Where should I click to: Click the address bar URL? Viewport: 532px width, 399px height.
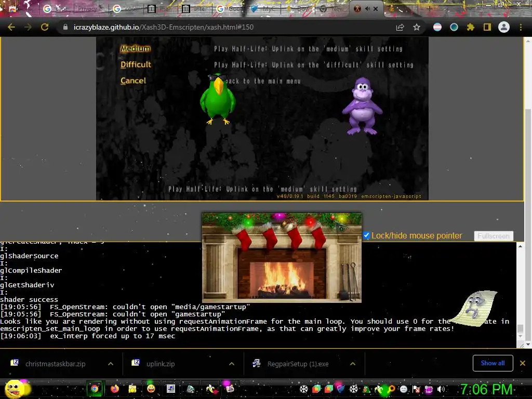164,27
